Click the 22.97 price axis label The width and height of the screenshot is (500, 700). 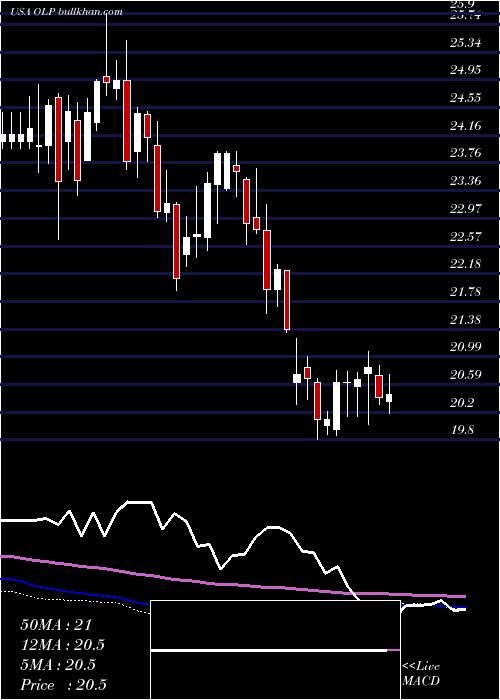click(466, 208)
